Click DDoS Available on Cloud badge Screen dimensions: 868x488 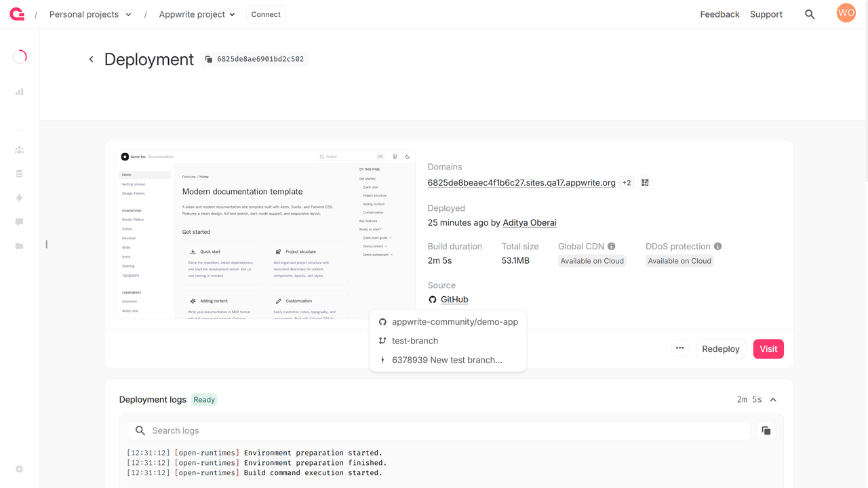679,261
